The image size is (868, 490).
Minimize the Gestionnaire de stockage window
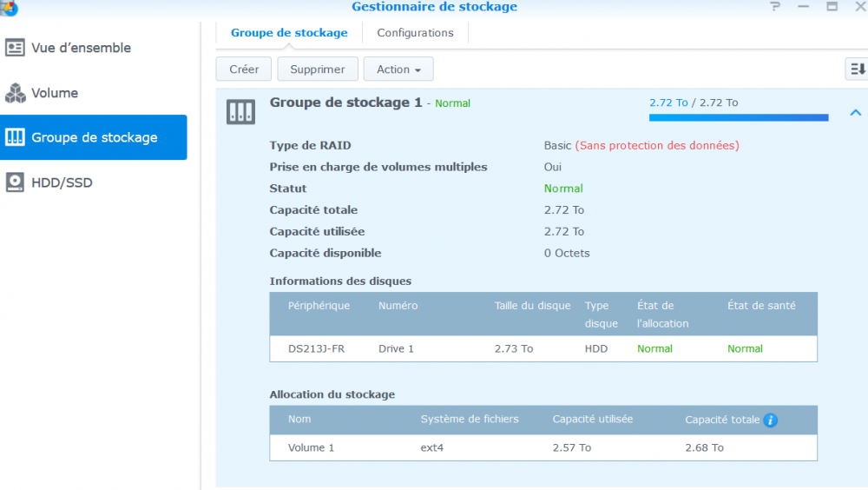point(803,7)
